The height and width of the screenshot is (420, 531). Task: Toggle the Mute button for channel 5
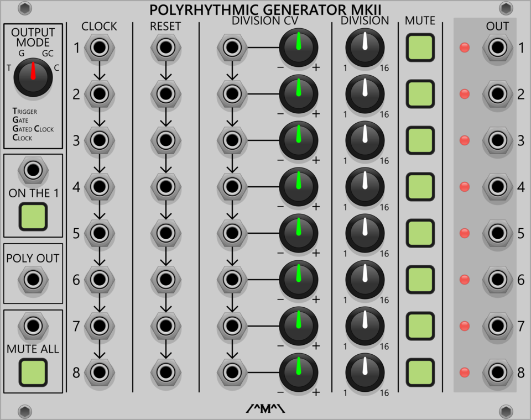point(420,233)
